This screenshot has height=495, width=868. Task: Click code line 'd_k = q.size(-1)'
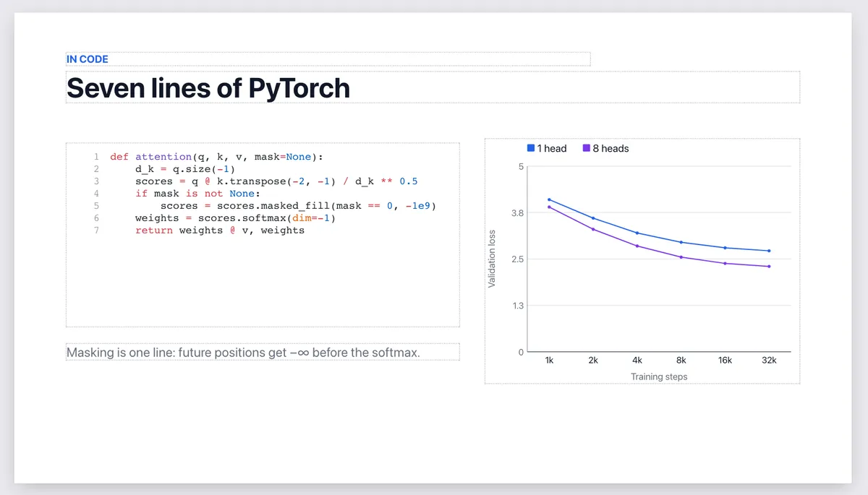[185, 168]
